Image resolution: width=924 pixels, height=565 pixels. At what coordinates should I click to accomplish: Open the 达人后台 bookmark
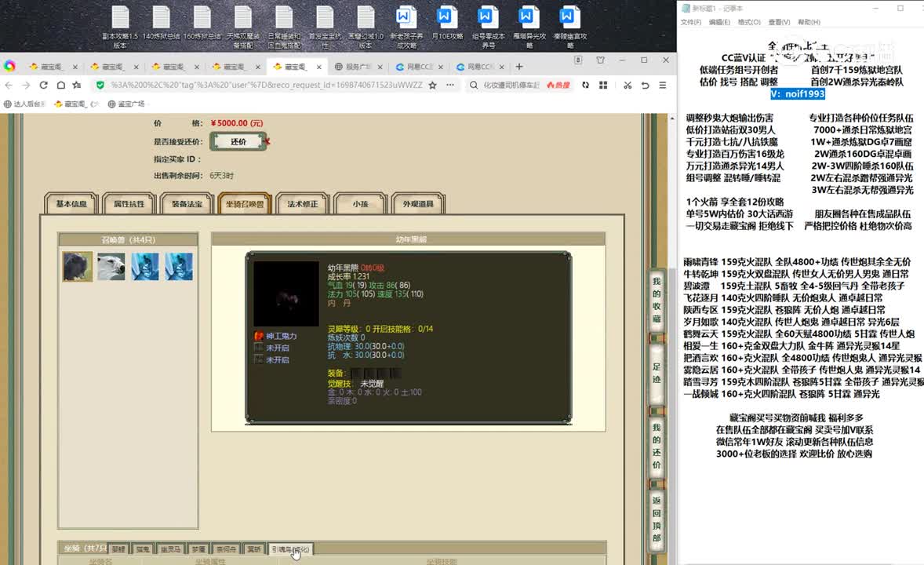[25, 104]
